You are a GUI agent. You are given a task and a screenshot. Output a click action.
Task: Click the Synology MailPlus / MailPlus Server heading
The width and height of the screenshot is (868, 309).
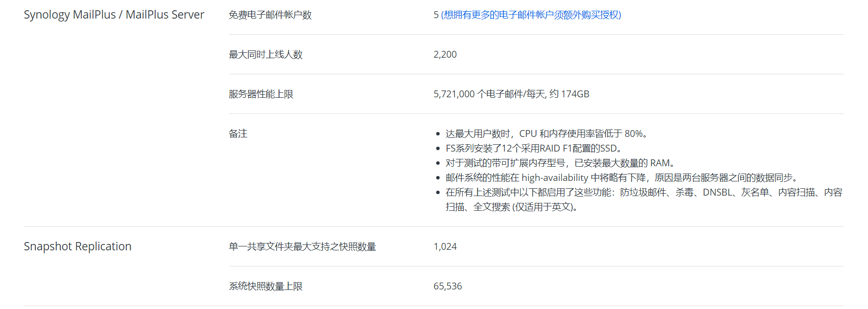point(114,15)
